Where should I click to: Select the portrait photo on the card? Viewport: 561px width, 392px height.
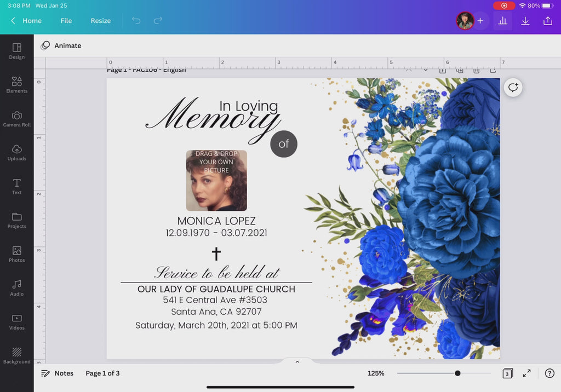pyautogui.click(x=216, y=181)
